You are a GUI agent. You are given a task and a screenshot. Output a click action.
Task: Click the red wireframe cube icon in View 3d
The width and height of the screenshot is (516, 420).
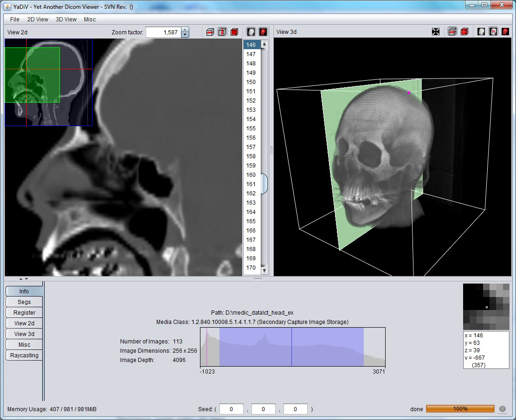pos(464,32)
